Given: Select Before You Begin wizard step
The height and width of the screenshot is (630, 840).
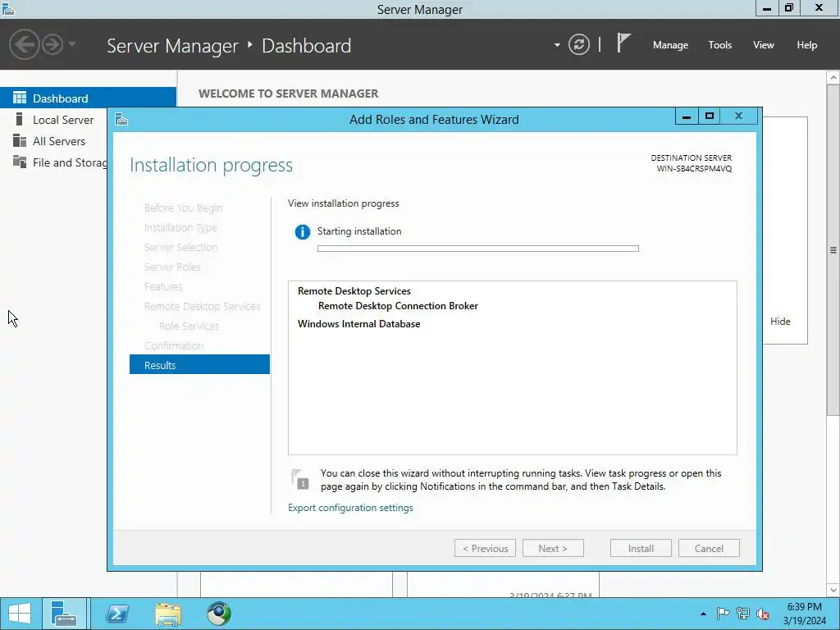Looking at the screenshot, I should (x=183, y=208).
